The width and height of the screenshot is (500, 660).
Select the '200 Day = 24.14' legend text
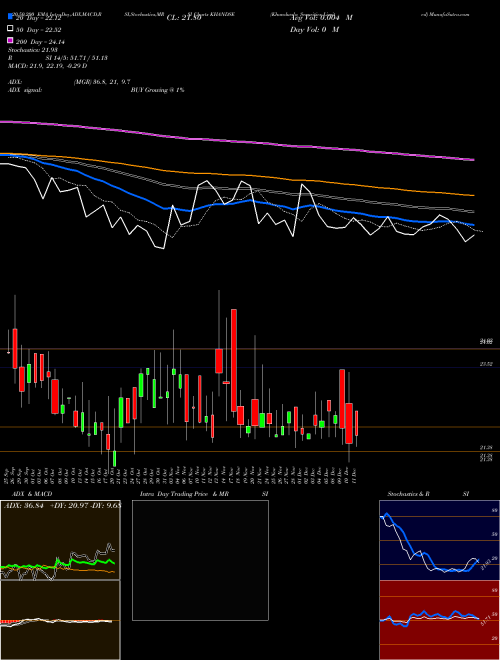pos(40,42)
